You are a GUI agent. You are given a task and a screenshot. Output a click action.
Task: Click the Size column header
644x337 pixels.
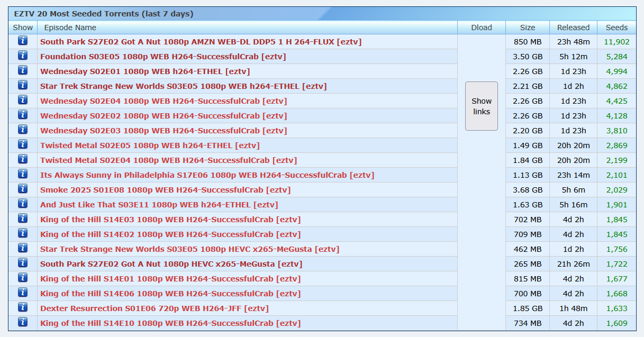click(528, 28)
